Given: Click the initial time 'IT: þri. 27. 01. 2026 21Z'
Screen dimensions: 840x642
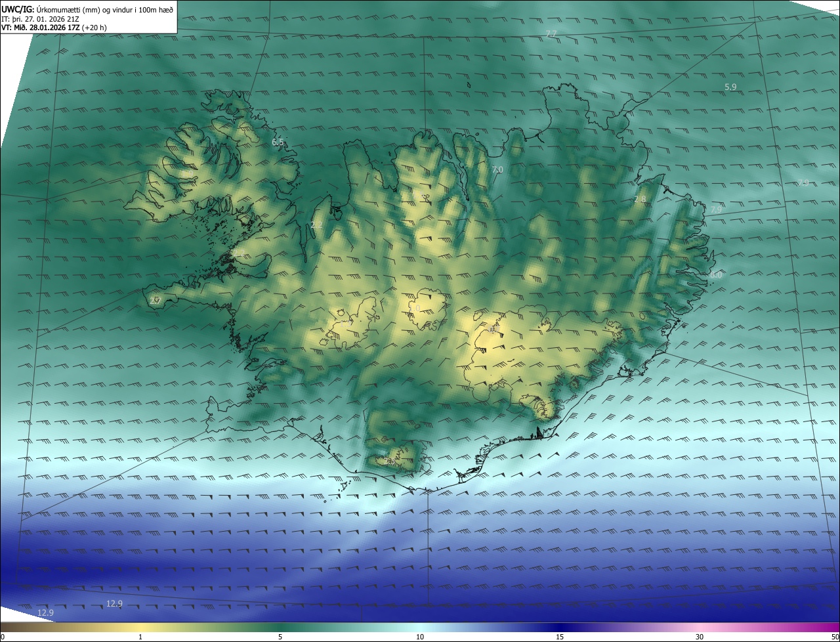Looking at the screenshot, I should [x=41, y=18].
